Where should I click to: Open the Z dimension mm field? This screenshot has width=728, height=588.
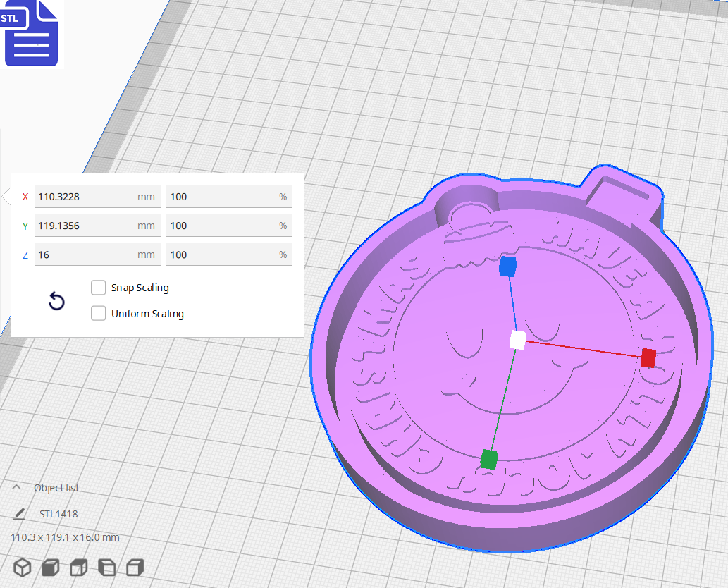[x=97, y=255]
